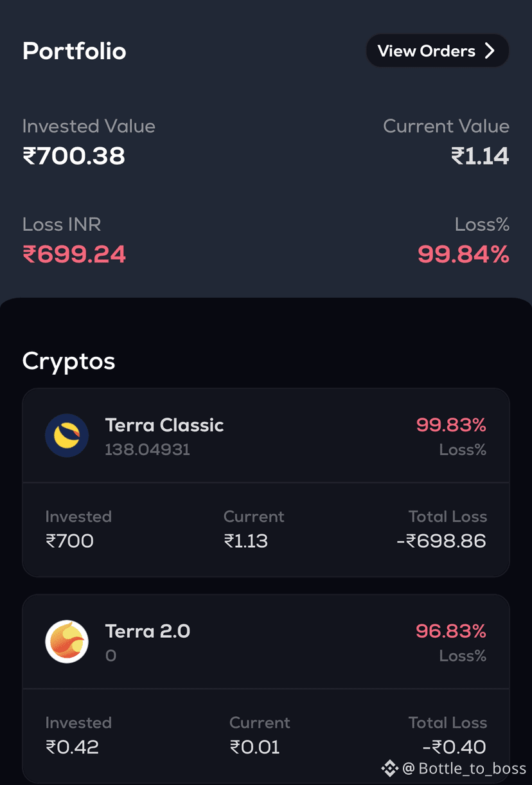Tap the chevron arrow beside View Orders
Viewport: 532px width, 785px height.
[x=490, y=51]
